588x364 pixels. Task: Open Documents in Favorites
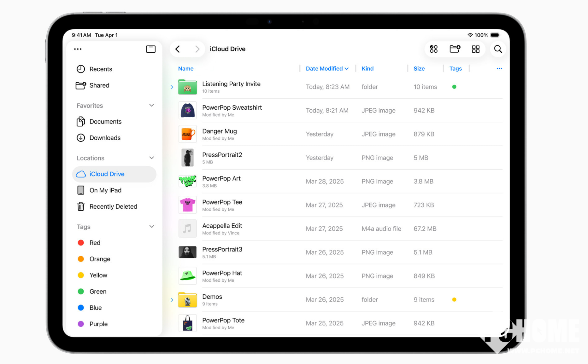(x=114, y=122)
